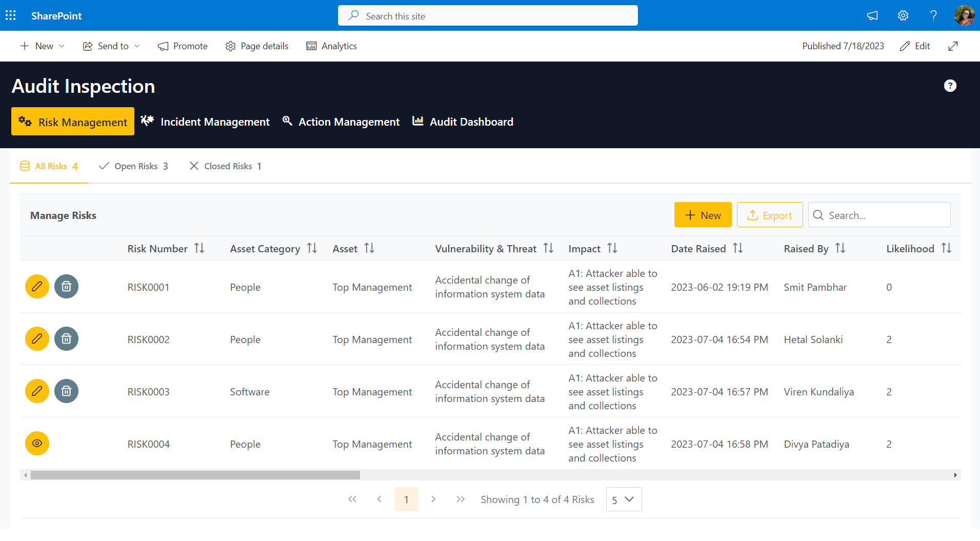View RISK0004 details with the eye icon
The image size is (980, 541).
pos(37,444)
